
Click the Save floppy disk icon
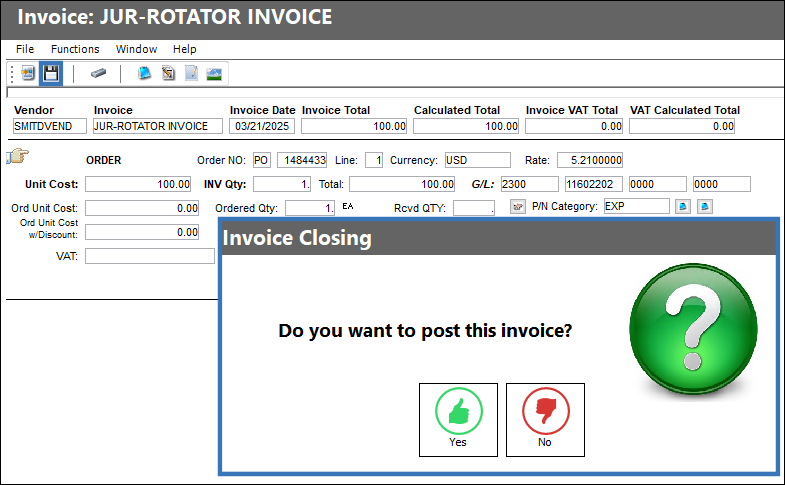click(51, 74)
